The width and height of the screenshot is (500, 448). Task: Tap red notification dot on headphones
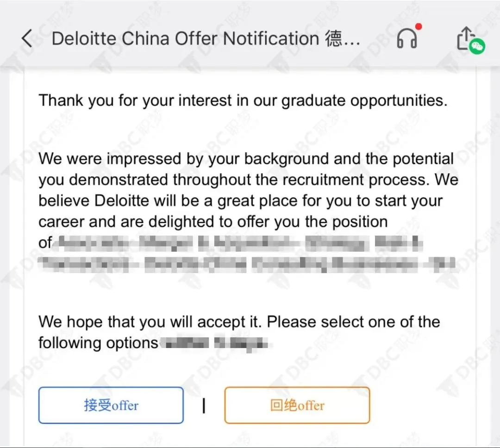(419, 26)
